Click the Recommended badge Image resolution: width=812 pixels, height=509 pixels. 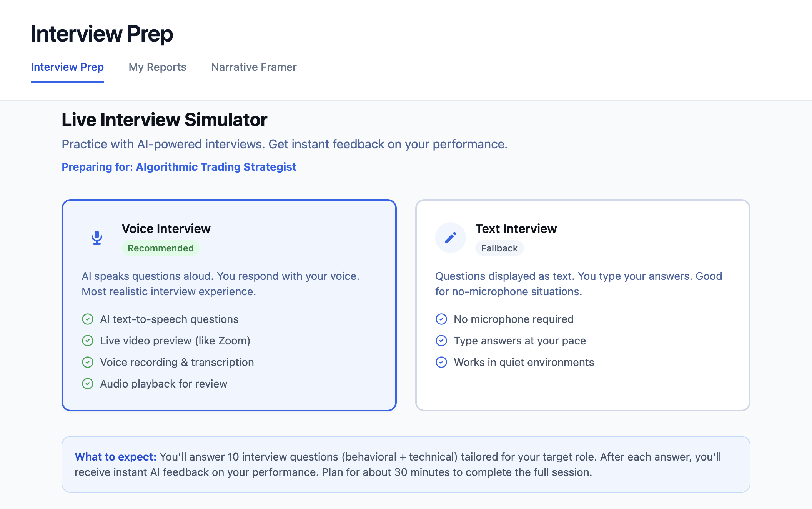click(x=161, y=248)
